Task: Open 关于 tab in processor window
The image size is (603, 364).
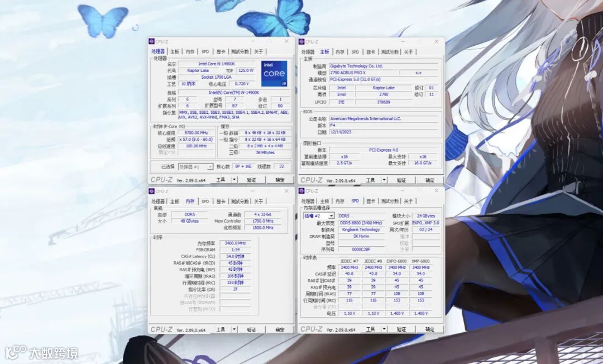Action: click(259, 51)
